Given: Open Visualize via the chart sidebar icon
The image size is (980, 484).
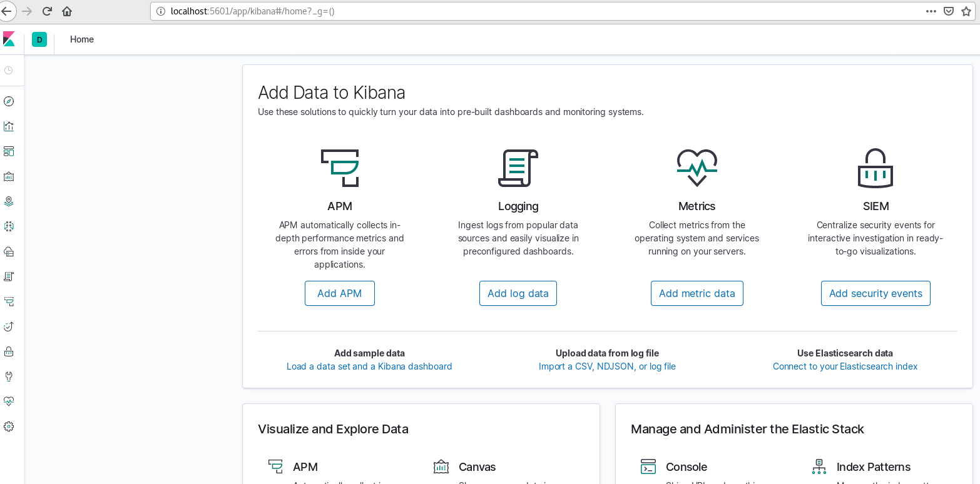Looking at the screenshot, I should click(x=9, y=126).
